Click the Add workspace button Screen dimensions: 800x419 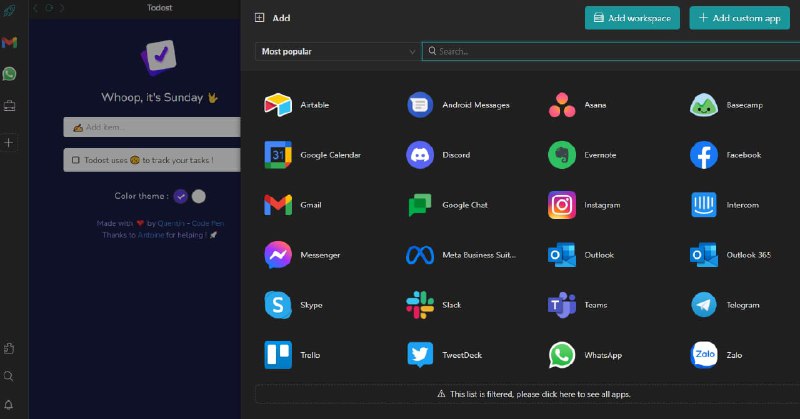click(x=632, y=18)
